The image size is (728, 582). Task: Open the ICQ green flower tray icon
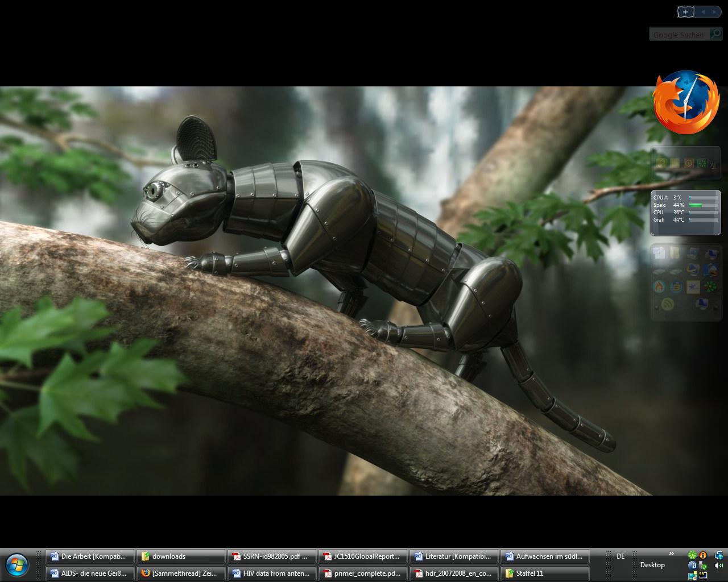click(x=692, y=555)
